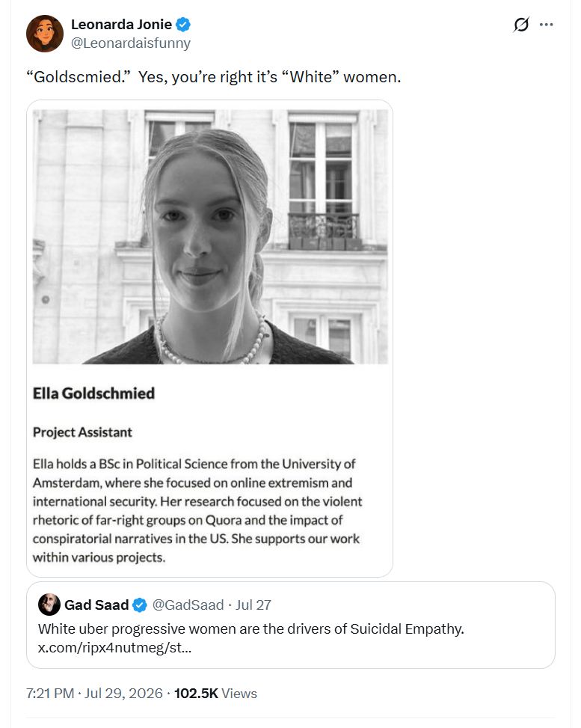Click the 7:21 PM Jul 29, 2026 timestamp
581x728 pixels.
pyautogui.click(x=95, y=693)
